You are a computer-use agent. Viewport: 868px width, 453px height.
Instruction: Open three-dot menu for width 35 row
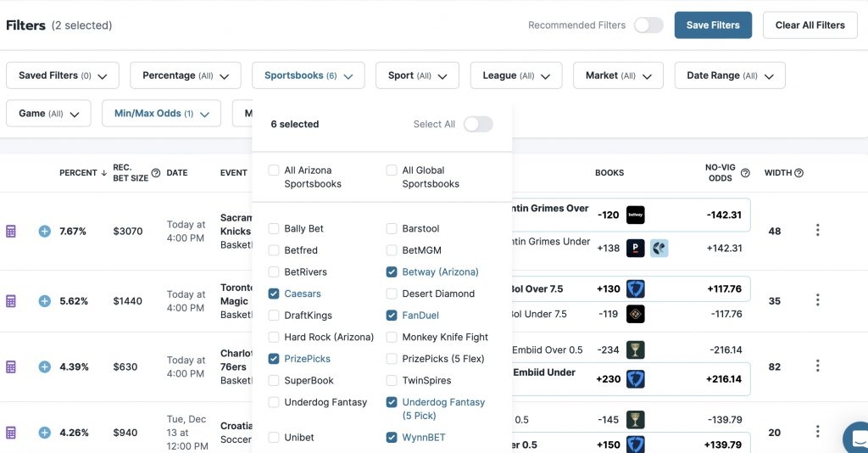pos(818,299)
